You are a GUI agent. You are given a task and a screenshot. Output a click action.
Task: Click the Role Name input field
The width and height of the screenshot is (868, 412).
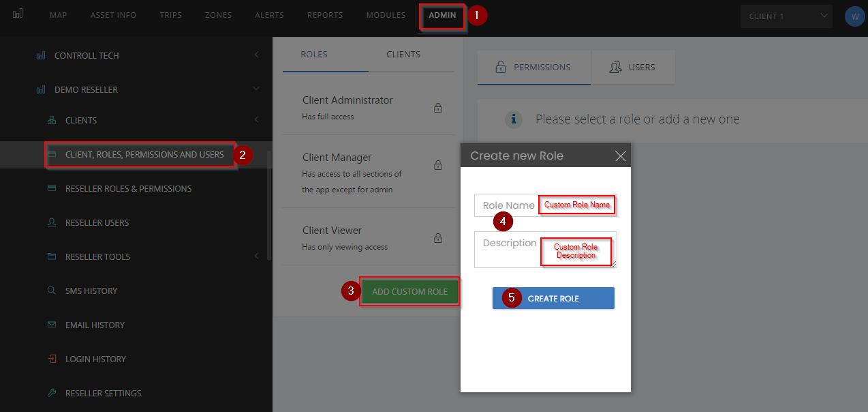click(545, 205)
